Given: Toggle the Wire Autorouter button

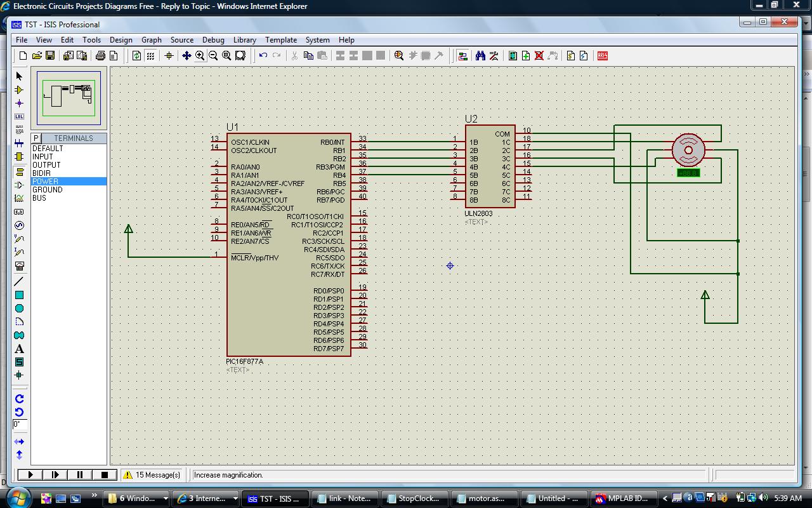Looking at the screenshot, I should (x=462, y=56).
